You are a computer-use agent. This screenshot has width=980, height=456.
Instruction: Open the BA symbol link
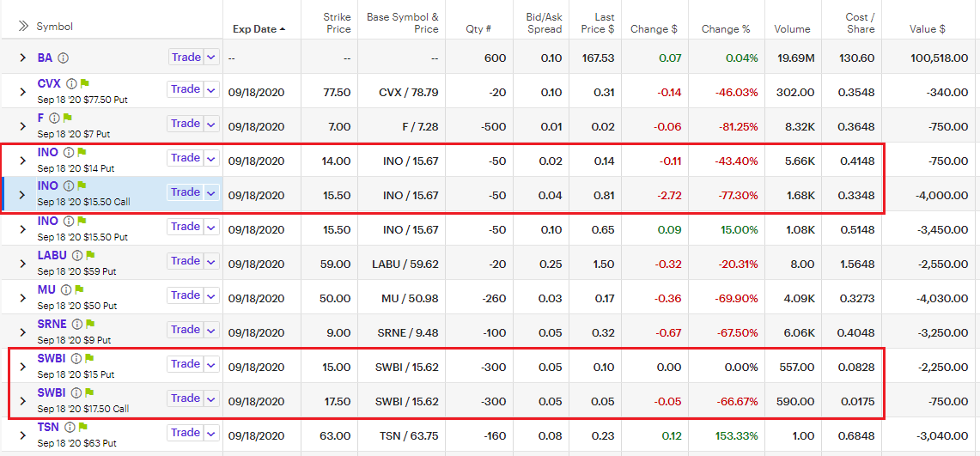45,58
